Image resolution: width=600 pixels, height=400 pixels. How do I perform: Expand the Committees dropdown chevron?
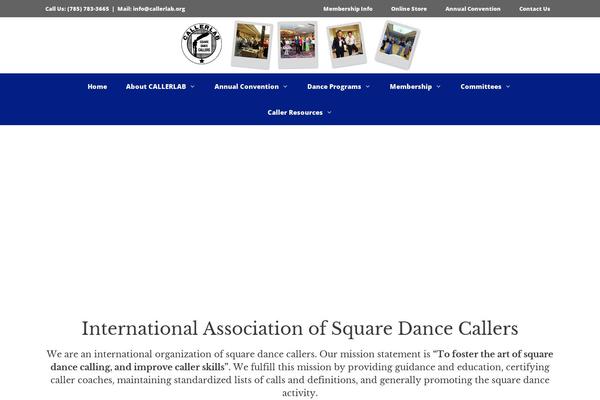coord(508,87)
